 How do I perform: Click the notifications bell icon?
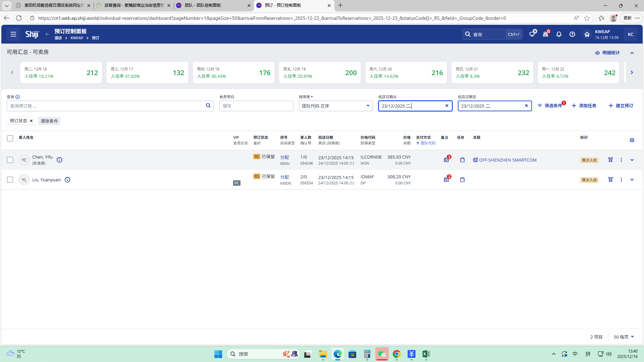coord(559,34)
